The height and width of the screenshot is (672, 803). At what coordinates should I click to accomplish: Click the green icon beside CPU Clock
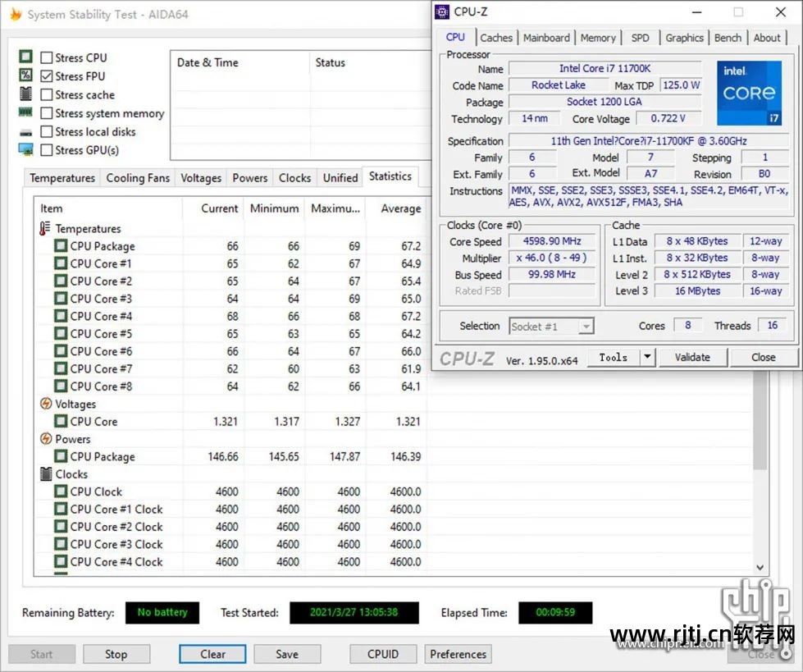pos(61,491)
